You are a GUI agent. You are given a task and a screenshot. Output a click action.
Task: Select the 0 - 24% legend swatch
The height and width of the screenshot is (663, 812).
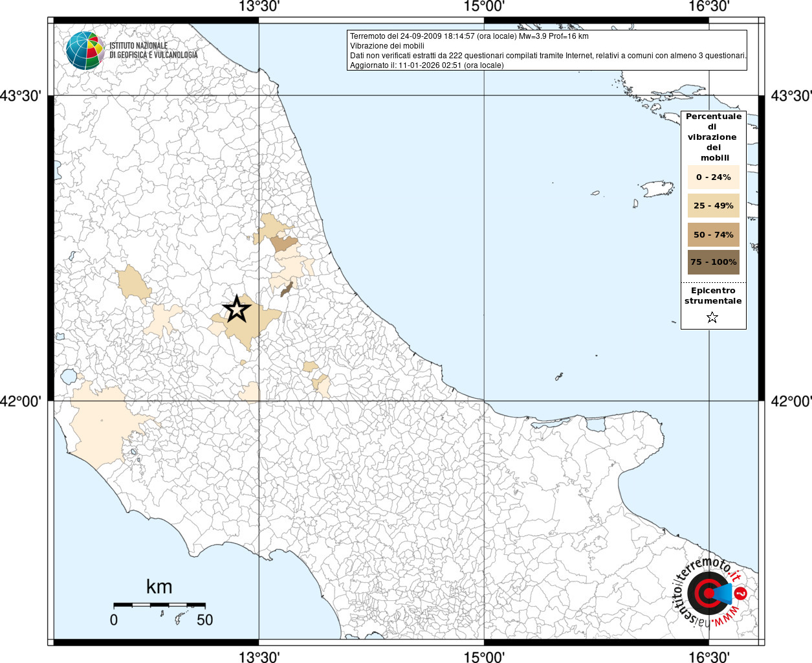tap(713, 177)
